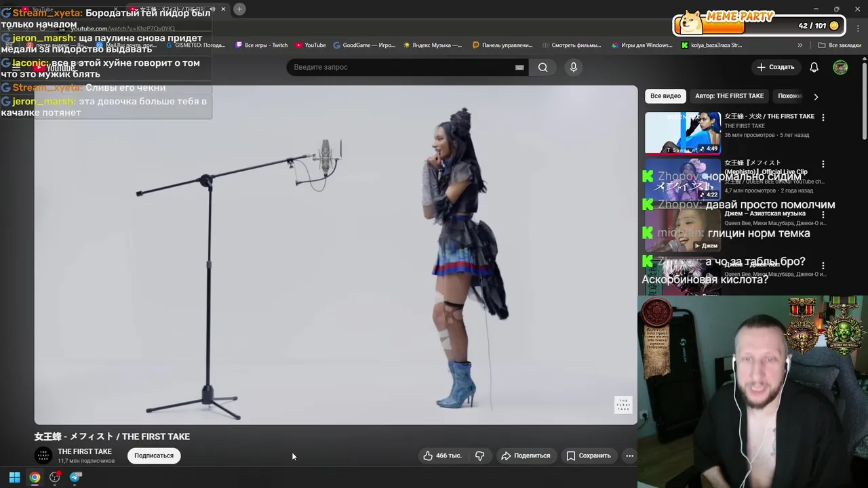Click the Подписаться subscribe button
The width and height of the screenshot is (868, 488).
coord(154,455)
